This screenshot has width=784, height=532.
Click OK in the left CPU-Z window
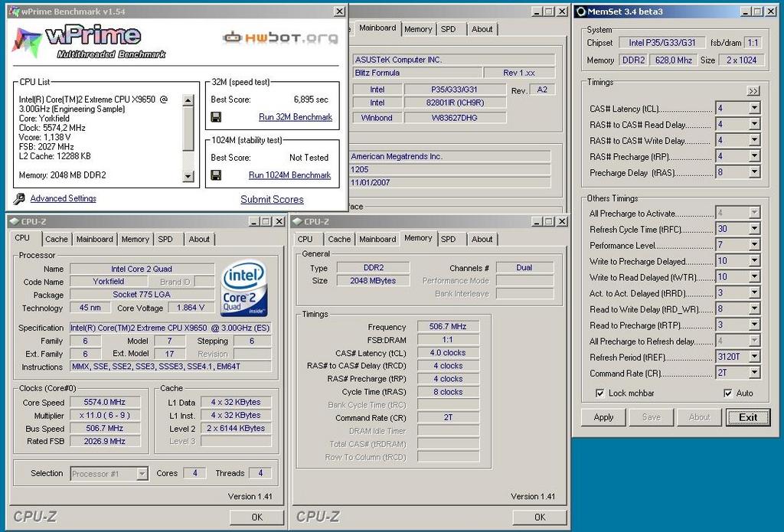257,517
